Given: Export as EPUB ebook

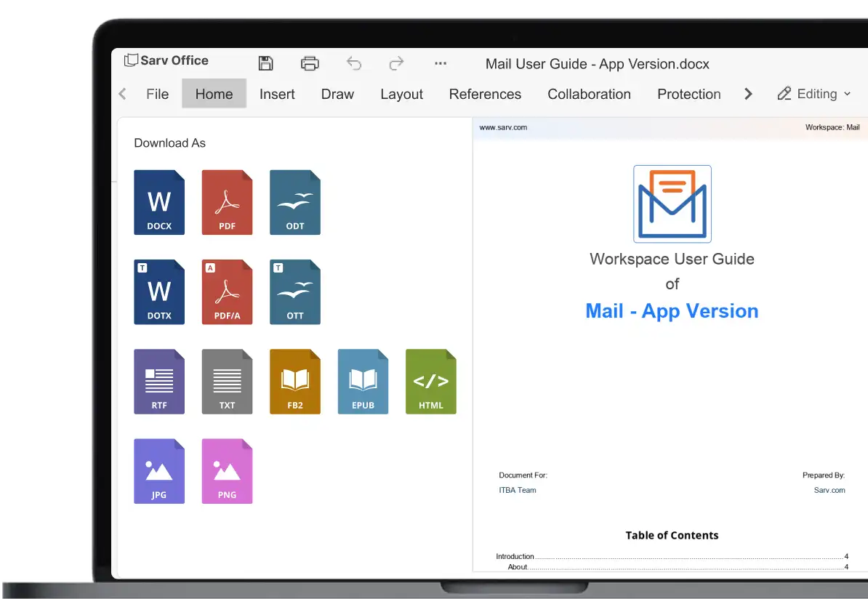Looking at the screenshot, I should 363,382.
